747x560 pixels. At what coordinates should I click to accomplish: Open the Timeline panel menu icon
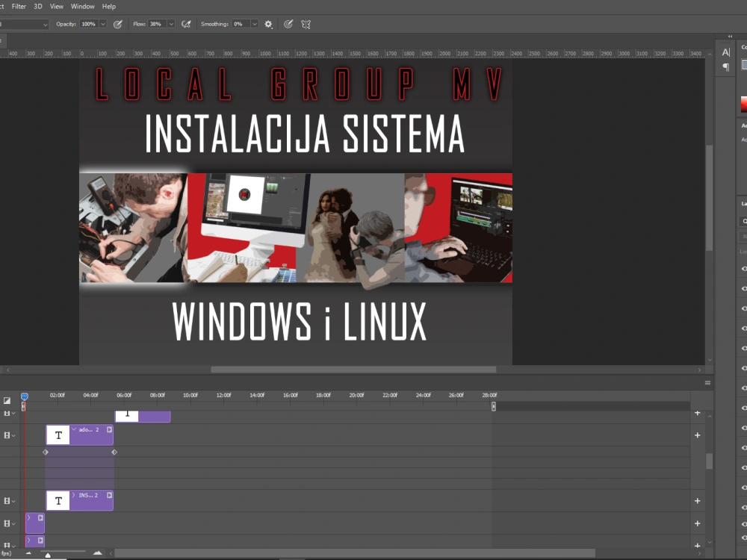(707, 382)
